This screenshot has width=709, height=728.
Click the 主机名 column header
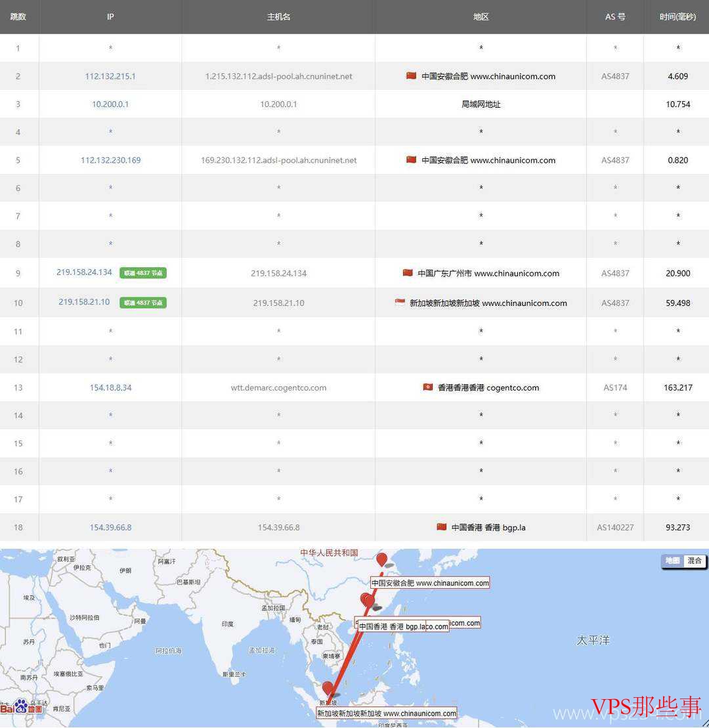coord(278,16)
